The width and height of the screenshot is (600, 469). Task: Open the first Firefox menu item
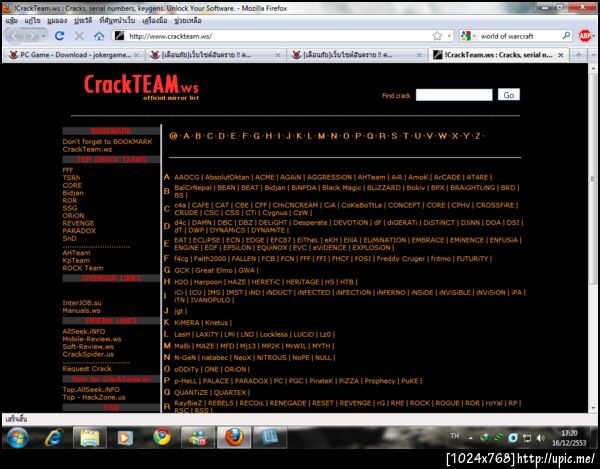pos(12,21)
